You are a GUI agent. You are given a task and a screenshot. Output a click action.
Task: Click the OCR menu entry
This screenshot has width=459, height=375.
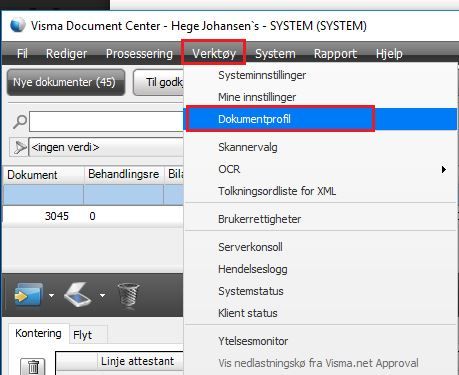click(x=321, y=169)
